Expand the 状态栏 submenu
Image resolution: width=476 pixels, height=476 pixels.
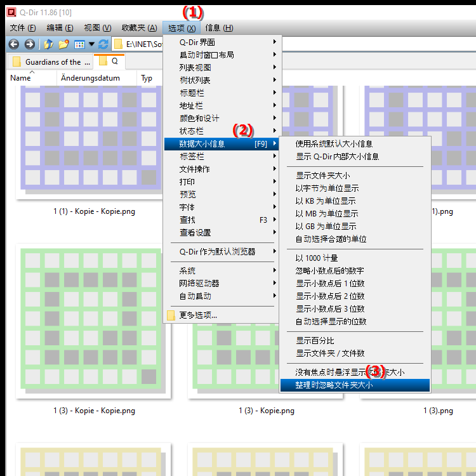click(x=221, y=131)
